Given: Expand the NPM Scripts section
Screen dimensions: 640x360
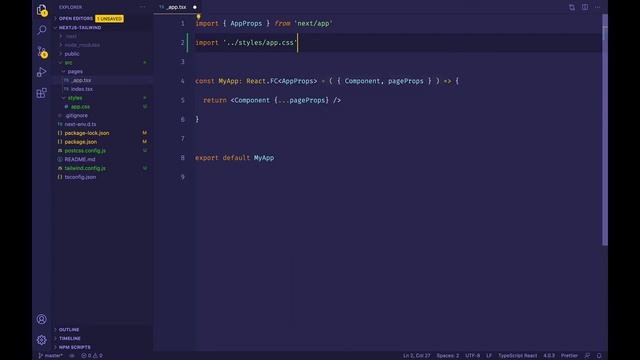Looking at the screenshot, I should coord(74,347).
